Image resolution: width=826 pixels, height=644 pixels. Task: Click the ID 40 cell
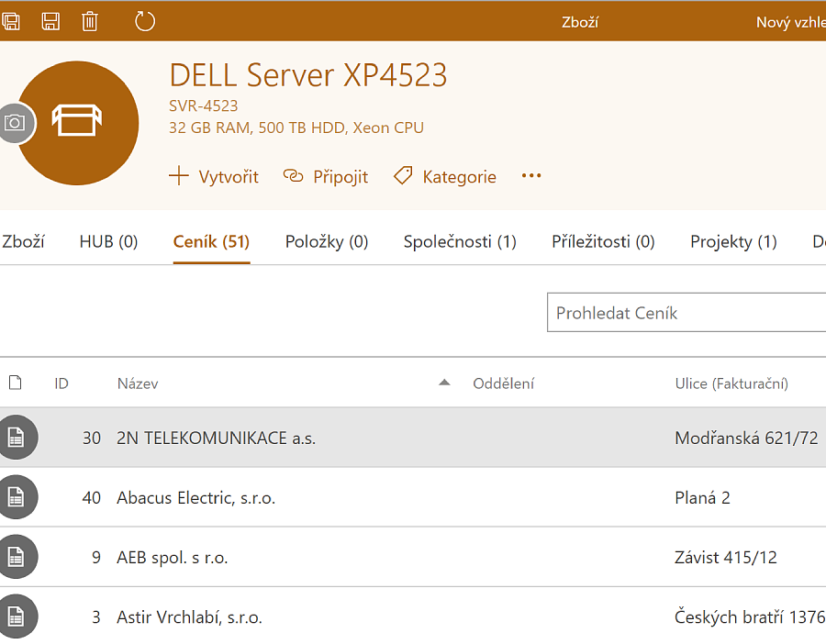[x=92, y=497]
